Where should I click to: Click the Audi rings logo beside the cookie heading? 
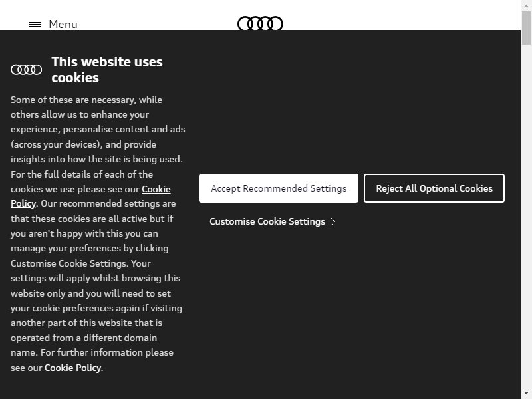pyautogui.click(x=27, y=70)
